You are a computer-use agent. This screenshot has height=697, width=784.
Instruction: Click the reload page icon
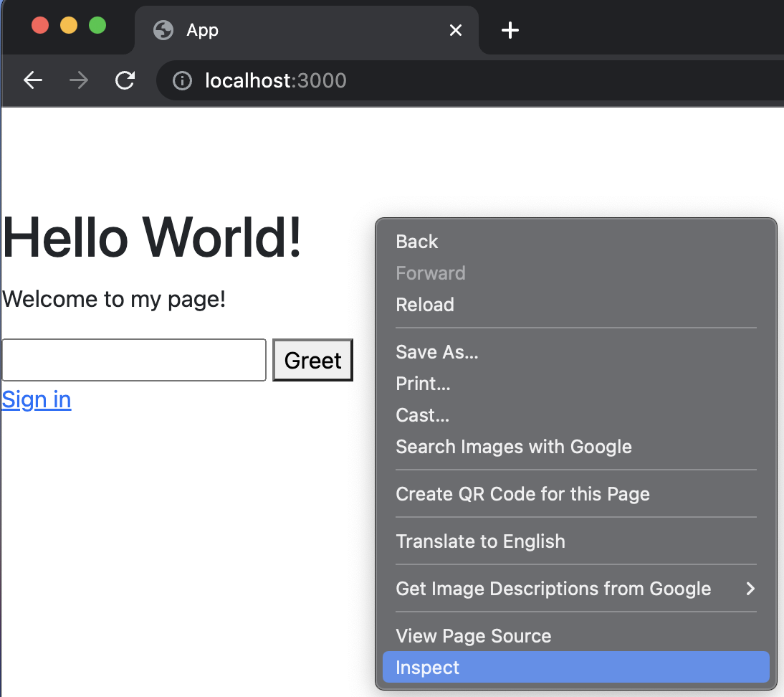point(125,80)
